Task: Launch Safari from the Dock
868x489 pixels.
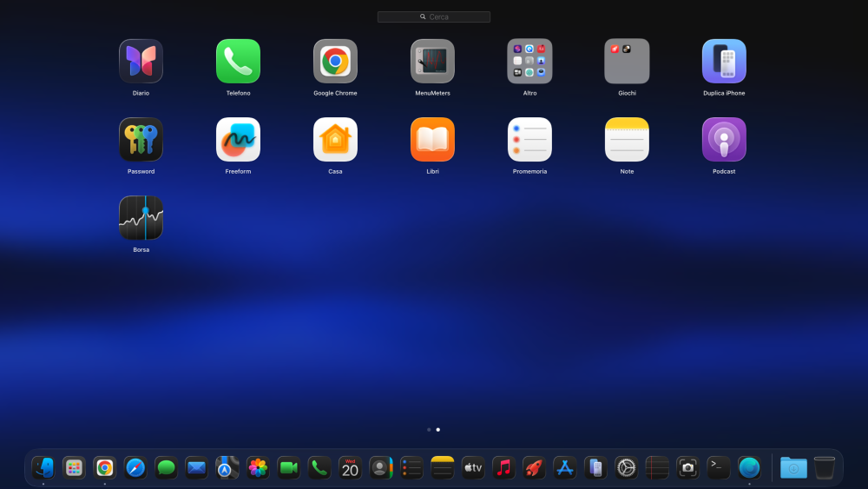Action: 135,468
